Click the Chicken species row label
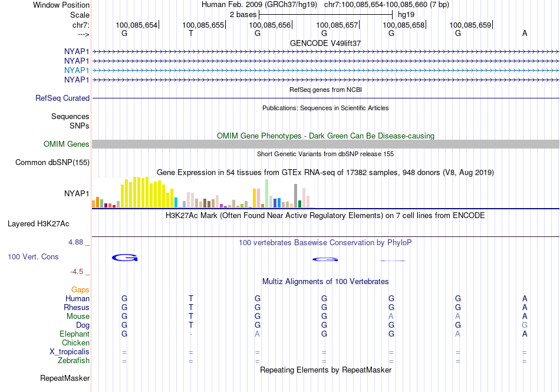Screen dimensions: 560x392 coord(75,342)
